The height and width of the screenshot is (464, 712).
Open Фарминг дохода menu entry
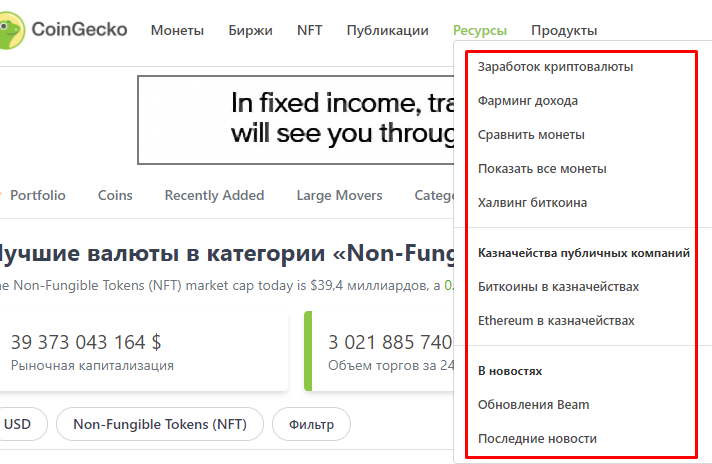(x=528, y=101)
